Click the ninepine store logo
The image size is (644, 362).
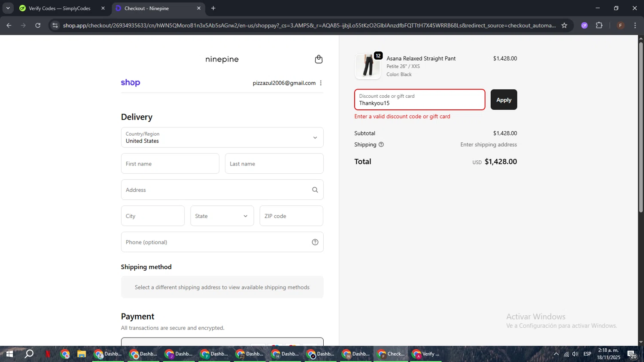[x=222, y=59]
